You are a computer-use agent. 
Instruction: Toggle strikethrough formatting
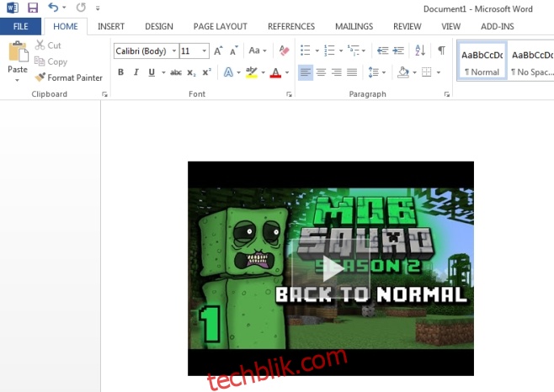tap(176, 72)
